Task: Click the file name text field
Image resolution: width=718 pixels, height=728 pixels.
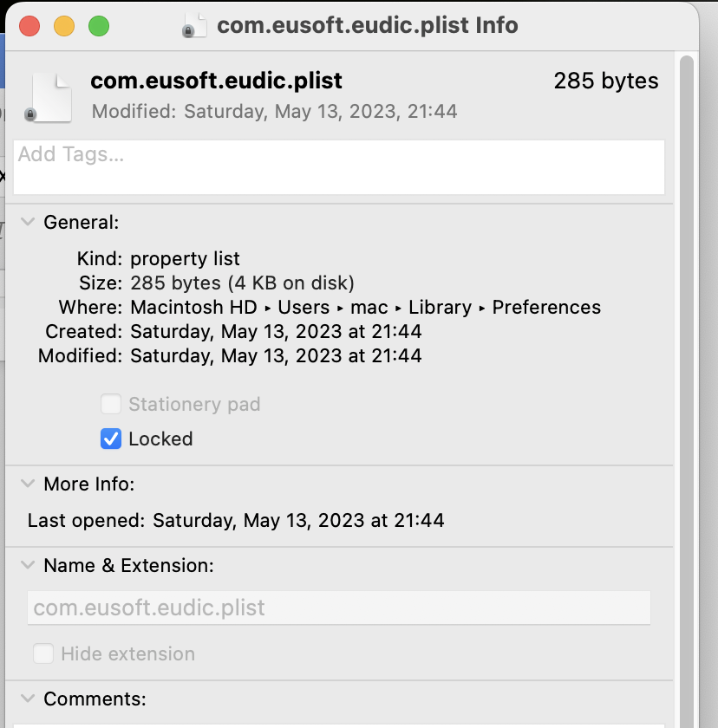Action: (339, 608)
